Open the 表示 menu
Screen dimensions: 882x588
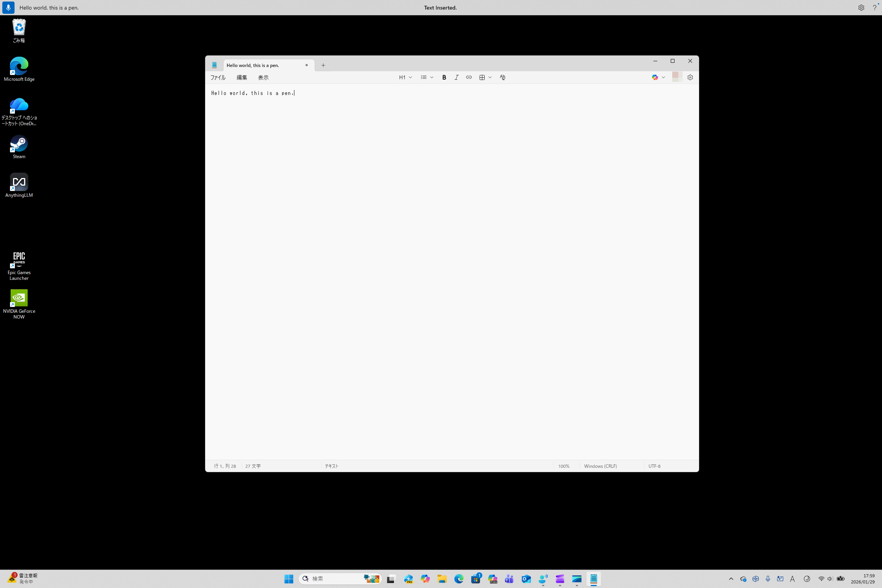263,78
